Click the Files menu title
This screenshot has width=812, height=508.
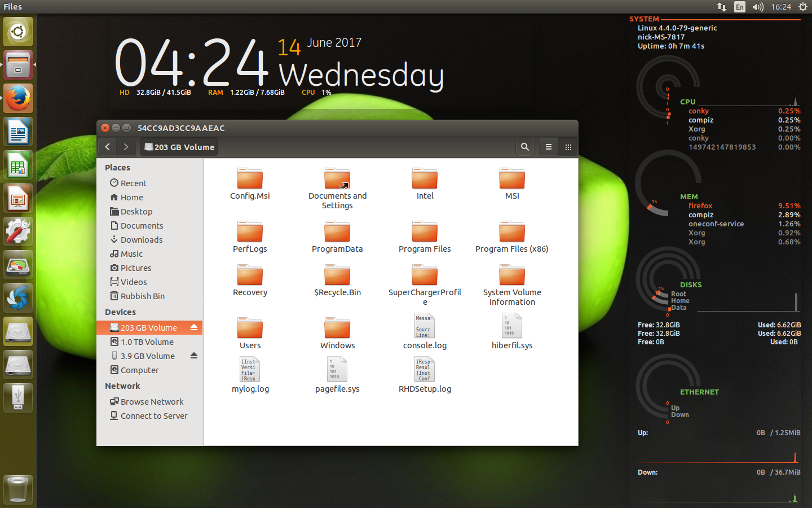coord(12,7)
